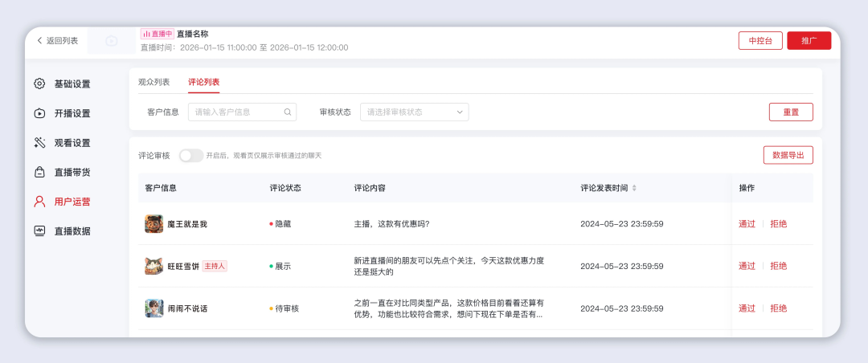Enable the 评论审核 toggle switch
The width and height of the screenshot is (868, 363).
190,155
